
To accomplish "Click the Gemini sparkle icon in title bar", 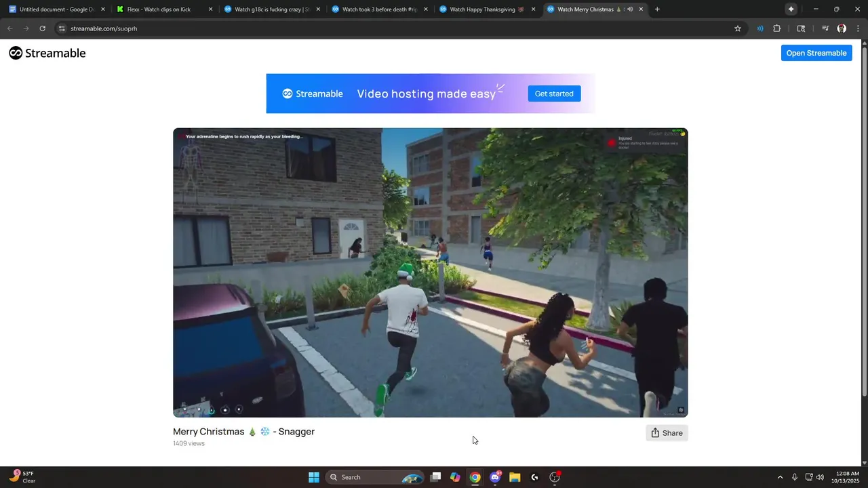I will pyautogui.click(x=791, y=9).
